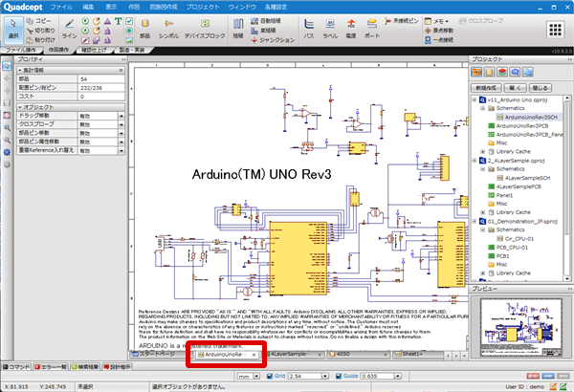Image resolution: width=574 pixels, height=392 pixels.
Task: Click 切り取り cut in the ribbon
Action: pyautogui.click(x=40, y=31)
